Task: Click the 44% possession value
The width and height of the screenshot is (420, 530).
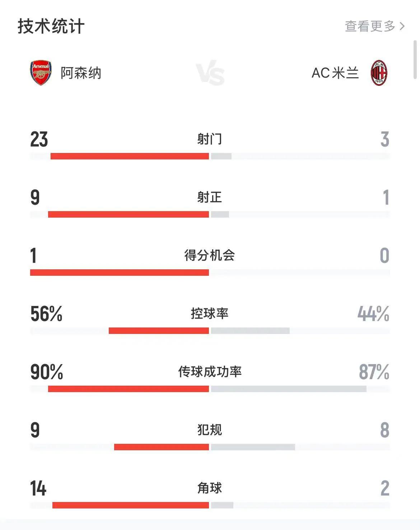Action: [x=373, y=314]
